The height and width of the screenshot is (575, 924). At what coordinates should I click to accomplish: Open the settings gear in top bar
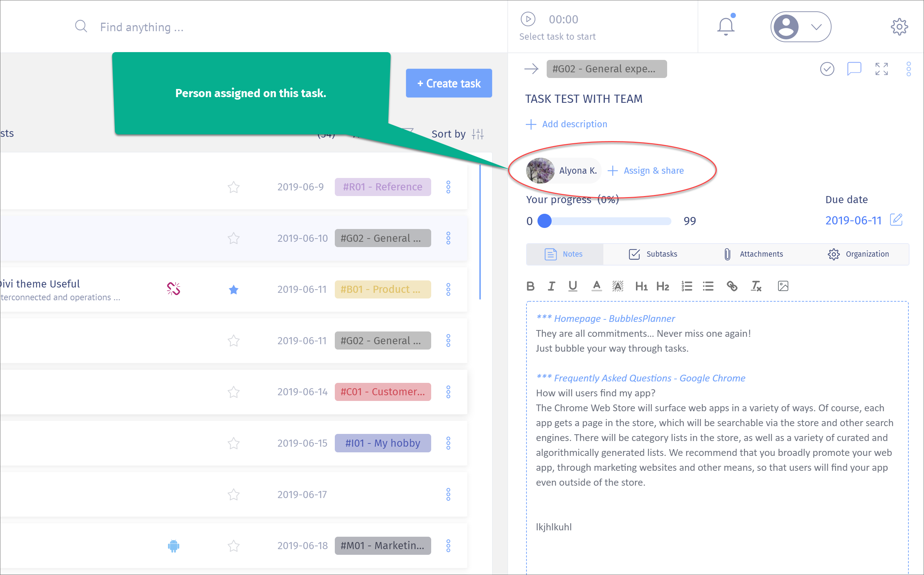pos(899,27)
